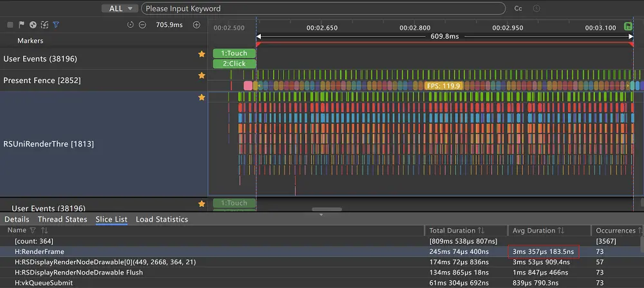Select the top User Events (38196) row label

(x=40, y=59)
